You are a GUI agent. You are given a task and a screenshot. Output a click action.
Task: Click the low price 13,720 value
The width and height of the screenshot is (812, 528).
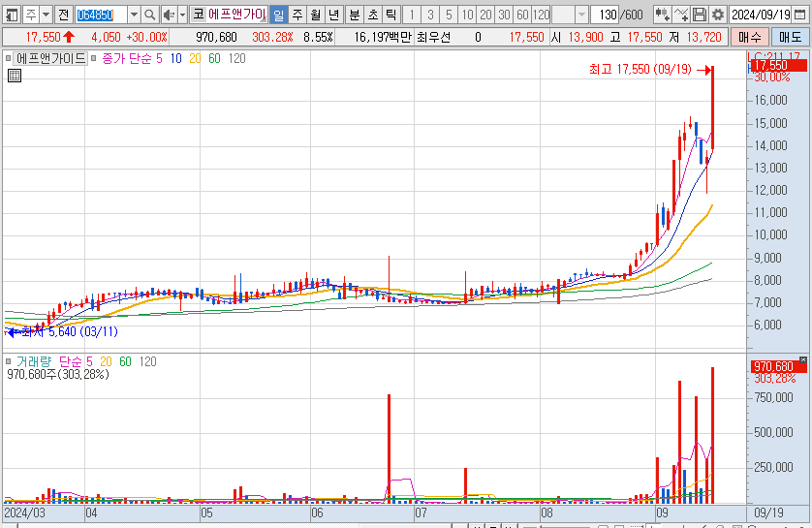(704, 37)
